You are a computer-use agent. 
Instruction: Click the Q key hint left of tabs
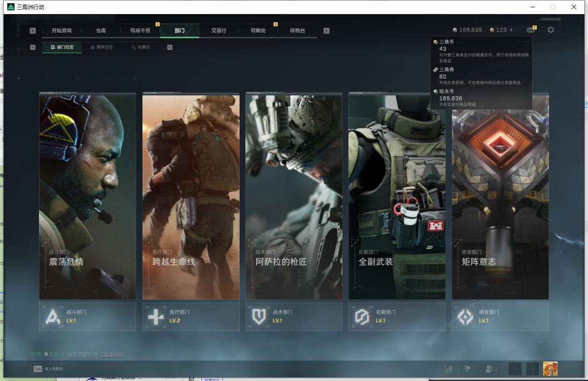[33, 31]
